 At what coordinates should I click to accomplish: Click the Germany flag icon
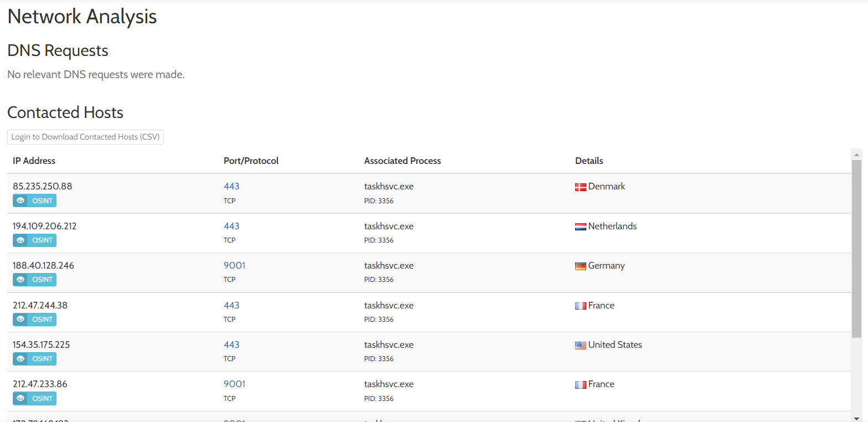[x=580, y=266]
